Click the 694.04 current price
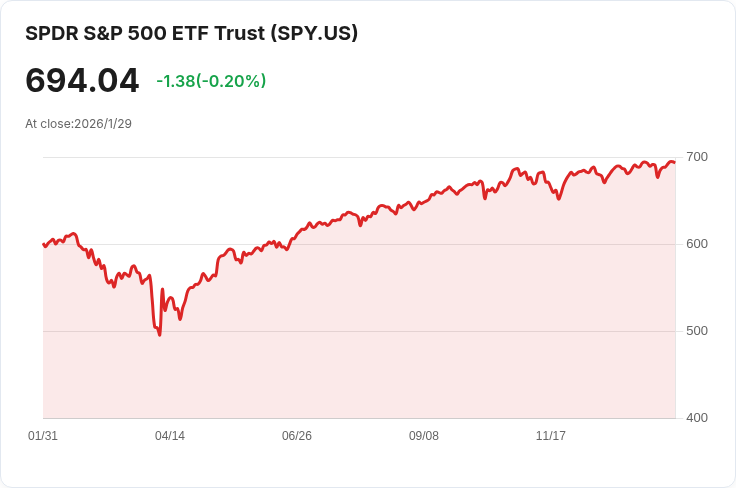The image size is (736, 488). point(82,80)
